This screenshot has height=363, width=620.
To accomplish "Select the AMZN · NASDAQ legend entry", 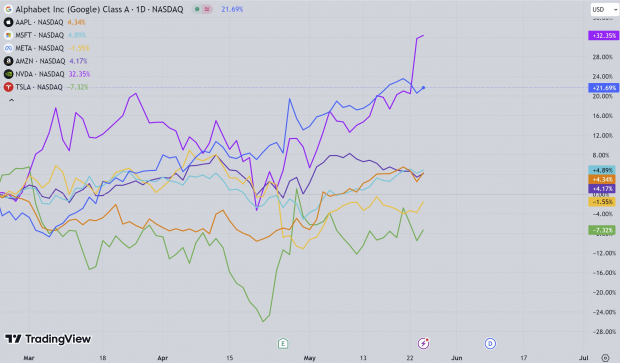I will (40, 61).
